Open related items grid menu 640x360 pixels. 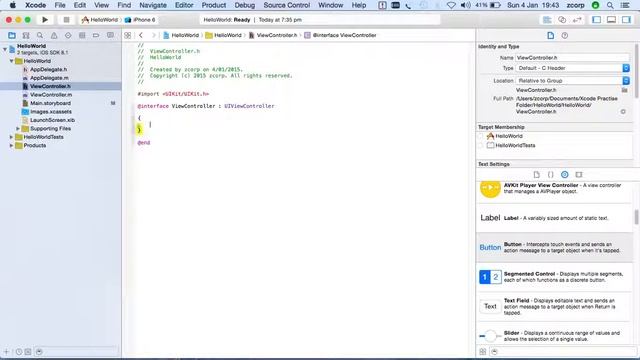[128, 36]
